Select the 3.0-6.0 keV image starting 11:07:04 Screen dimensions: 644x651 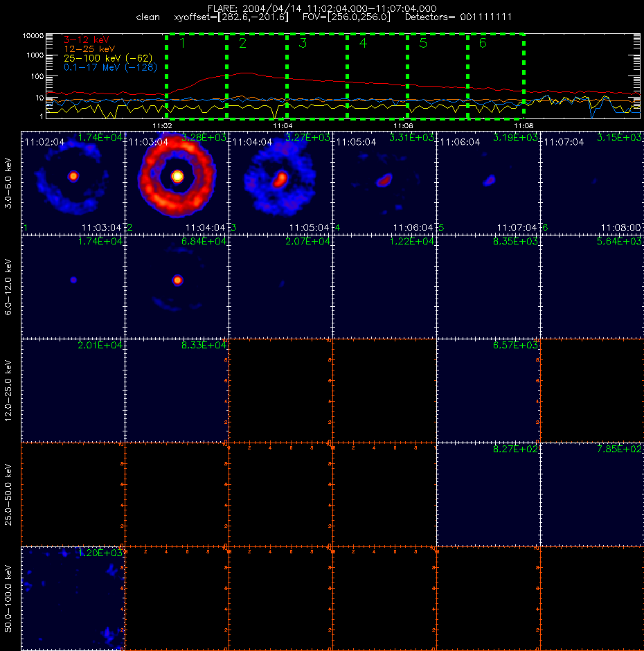593,183
